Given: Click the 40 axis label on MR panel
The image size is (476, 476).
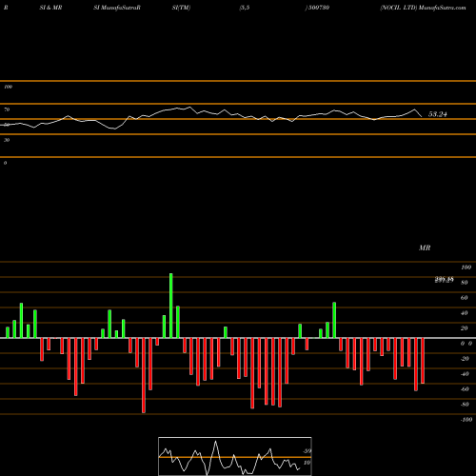Looking at the screenshot, I should tap(465, 313).
